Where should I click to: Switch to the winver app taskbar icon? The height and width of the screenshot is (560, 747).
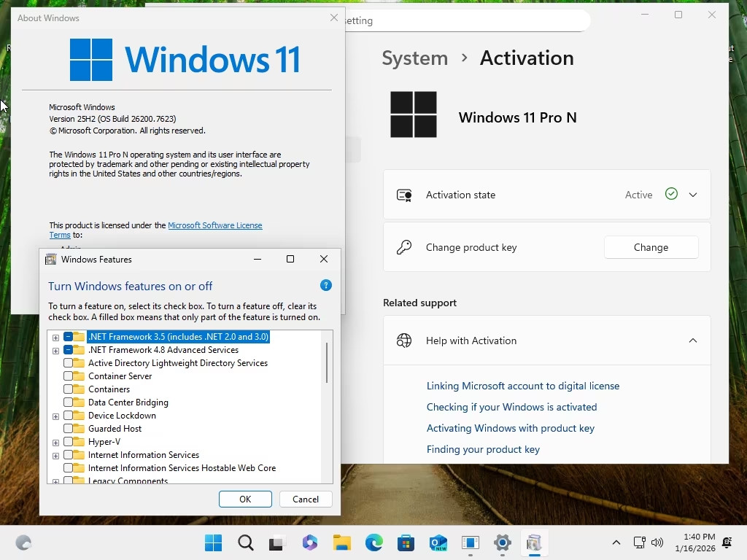(471, 542)
